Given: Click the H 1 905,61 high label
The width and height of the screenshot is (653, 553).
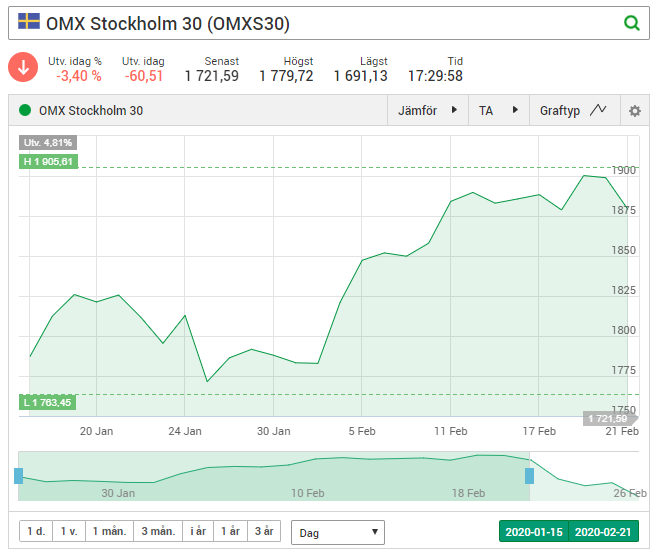Looking at the screenshot, I should tap(48, 162).
